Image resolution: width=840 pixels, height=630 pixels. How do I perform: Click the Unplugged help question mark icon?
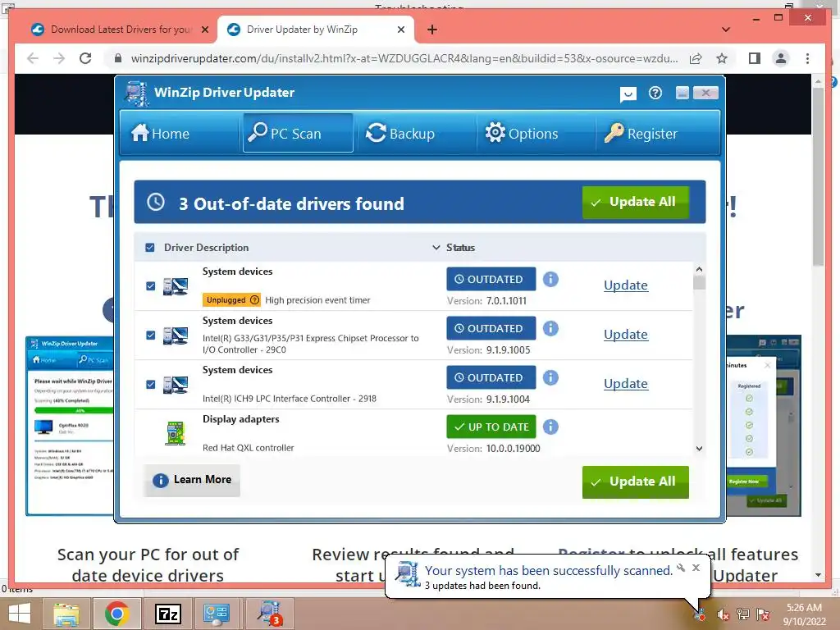click(x=255, y=300)
